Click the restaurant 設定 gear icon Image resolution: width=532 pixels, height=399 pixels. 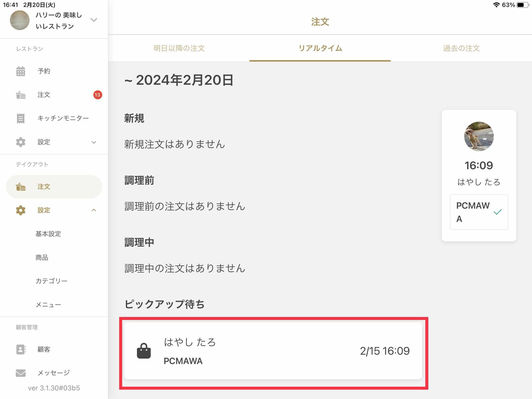click(x=21, y=142)
